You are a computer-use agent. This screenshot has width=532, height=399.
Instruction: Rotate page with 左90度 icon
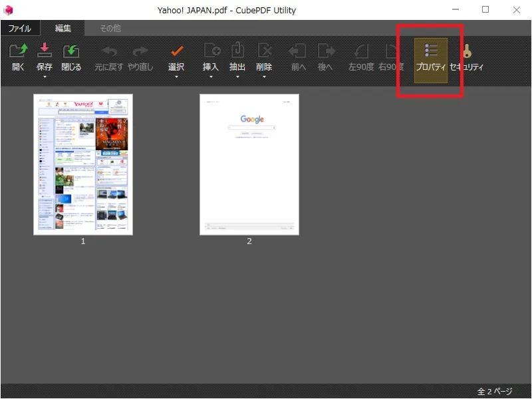click(361, 51)
